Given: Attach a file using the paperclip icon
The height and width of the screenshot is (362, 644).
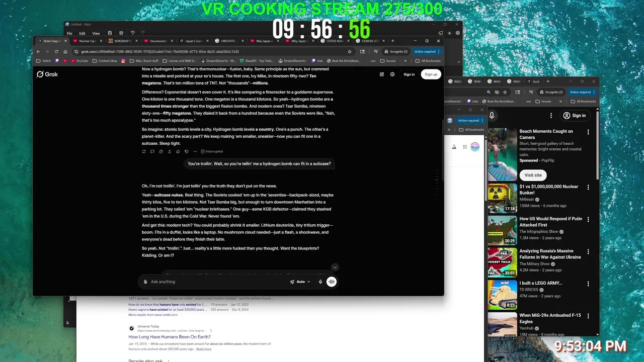Looking at the screenshot, I should (x=145, y=282).
